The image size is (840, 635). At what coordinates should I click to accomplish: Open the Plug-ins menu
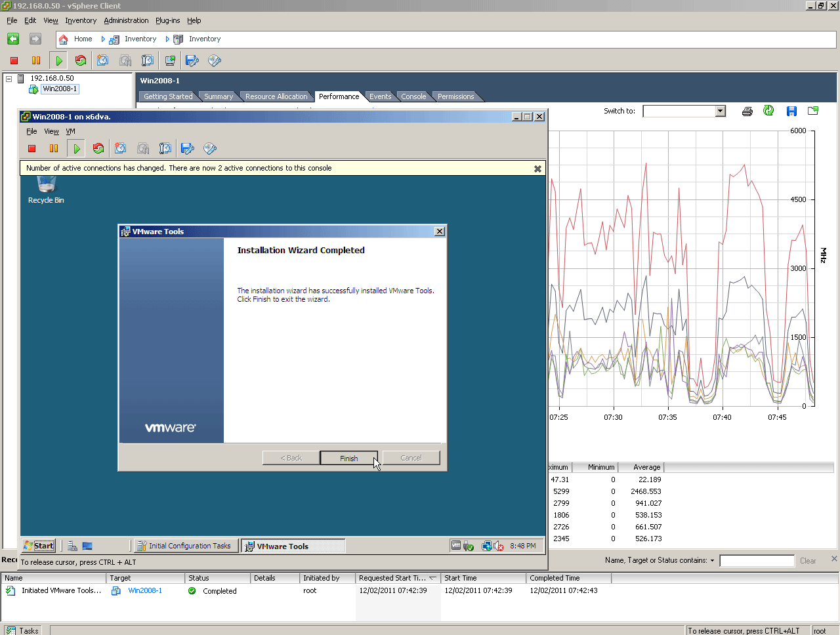[x=167, y=20]
